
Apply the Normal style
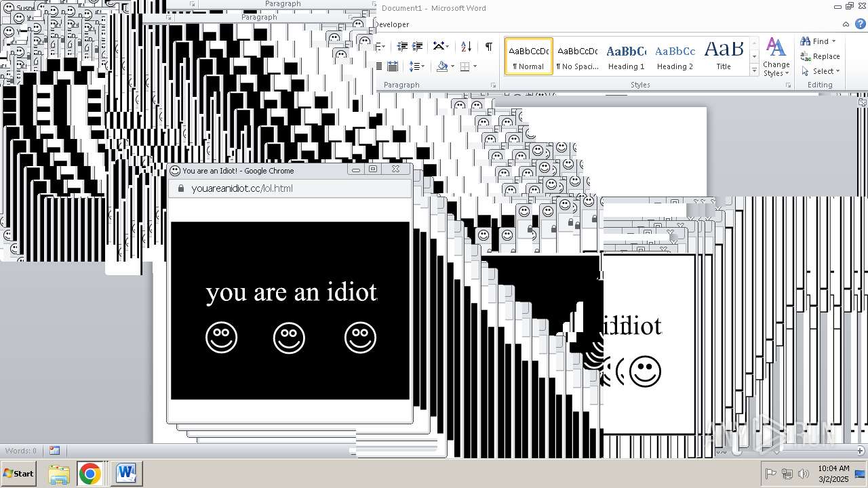tap(529, 56)
